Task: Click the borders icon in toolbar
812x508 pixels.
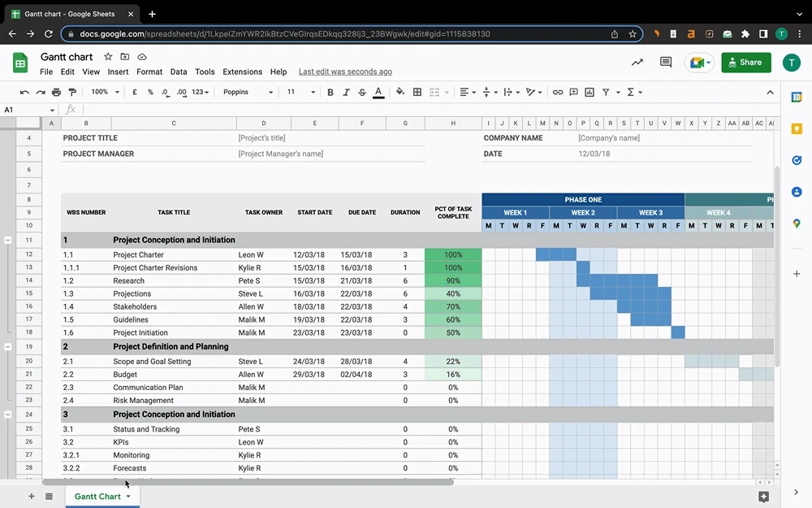Action: 417,93
